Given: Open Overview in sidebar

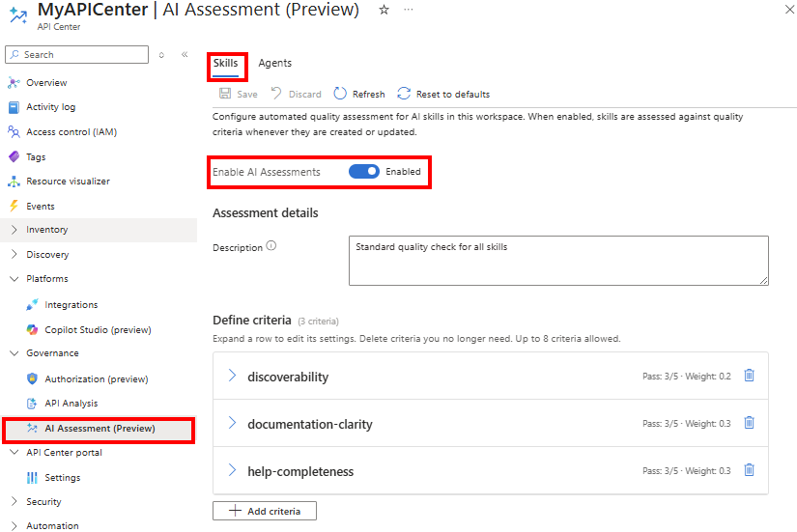Looking at the screenshot, I should pyautogui.click(x=46, y=82).
